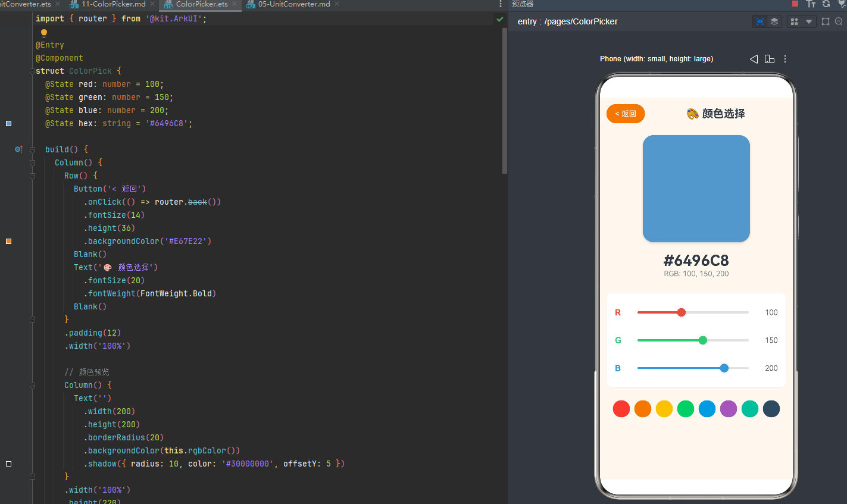
Task: Click the blue B slider thumb
Action: 724,368
